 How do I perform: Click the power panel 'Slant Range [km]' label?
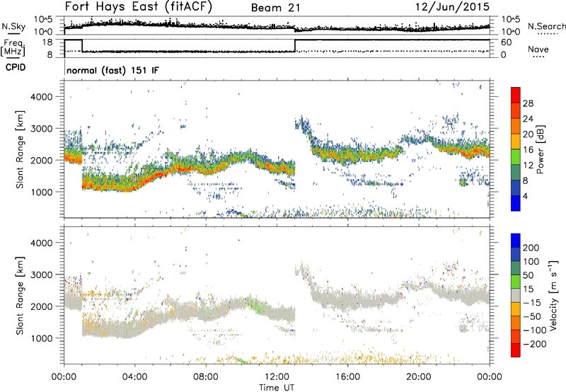(x=20, y=149)
